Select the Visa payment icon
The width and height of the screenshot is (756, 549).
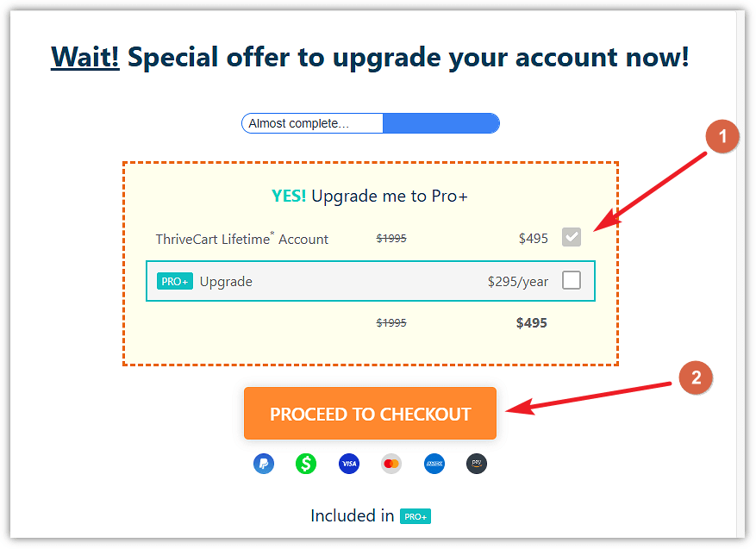click(349, 464)
